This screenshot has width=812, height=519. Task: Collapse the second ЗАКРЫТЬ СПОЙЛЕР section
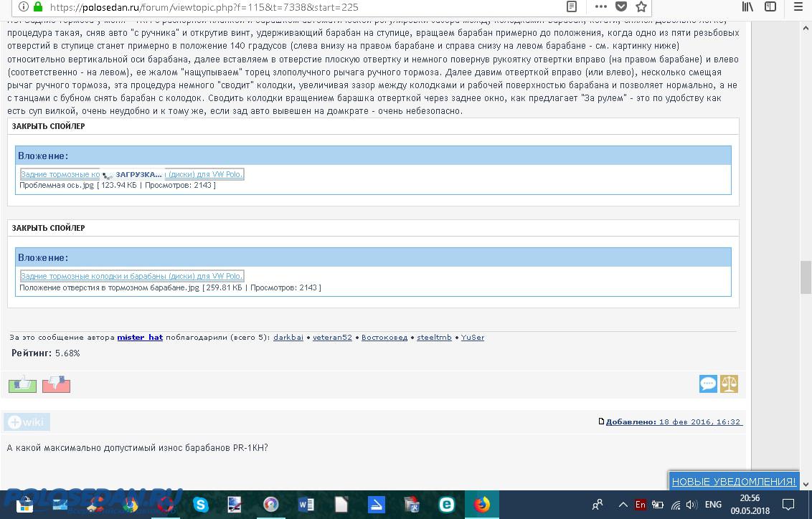point(48,228)
